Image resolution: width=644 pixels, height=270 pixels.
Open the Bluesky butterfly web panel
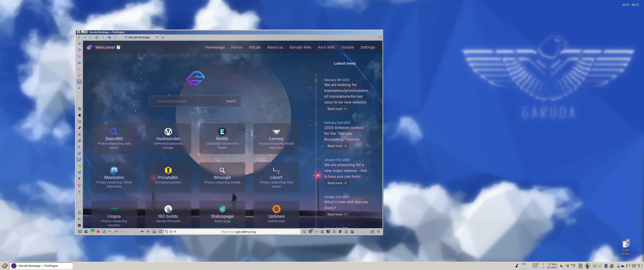pyautogui.click(x=80, y=172)
